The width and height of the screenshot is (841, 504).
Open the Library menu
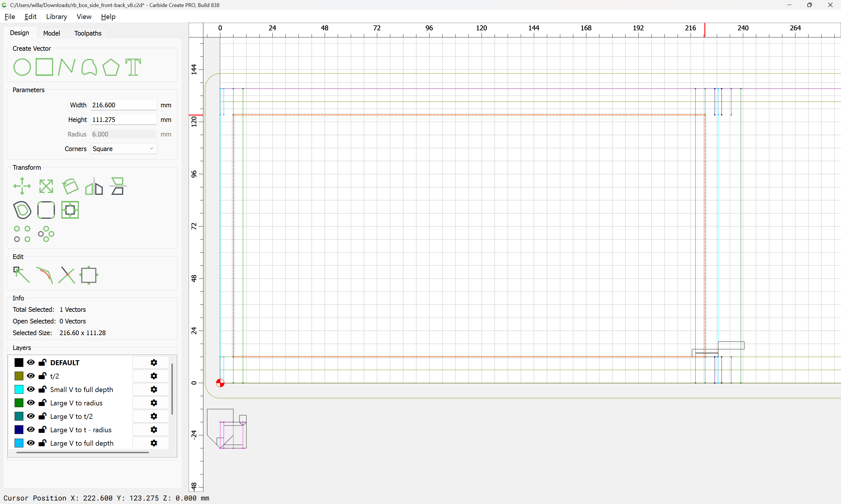[x=56, y=17]
